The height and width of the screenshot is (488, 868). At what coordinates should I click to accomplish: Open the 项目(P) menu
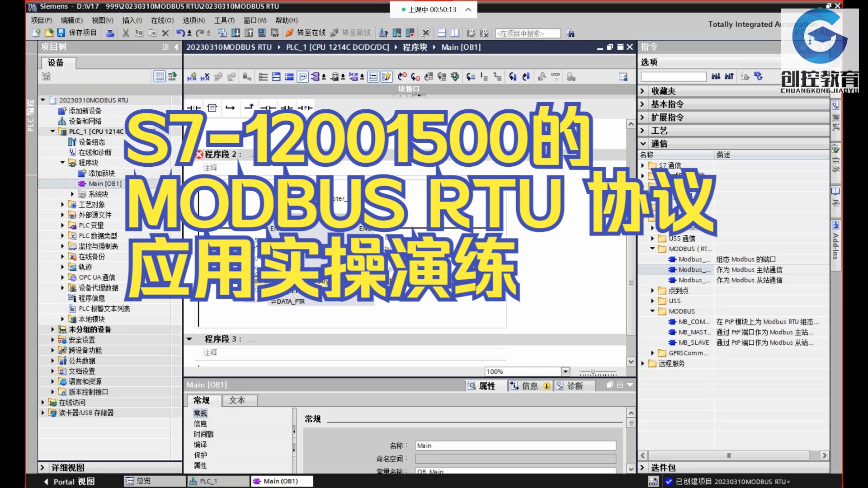pos(41,20)
